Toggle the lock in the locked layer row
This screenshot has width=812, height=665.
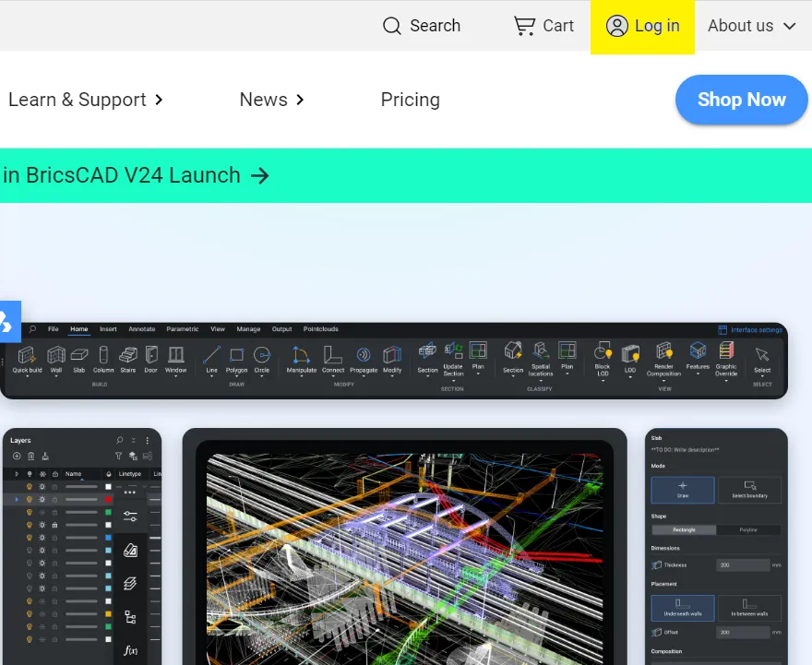pos(54,525)
